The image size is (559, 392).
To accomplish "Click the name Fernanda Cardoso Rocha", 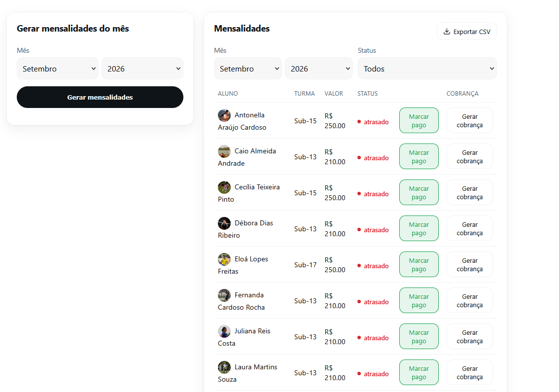I will tap(242, 301).
